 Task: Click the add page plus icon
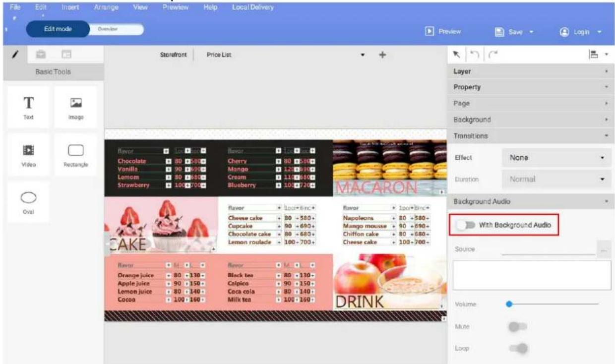pyautogui.click(x=382, y=55)
